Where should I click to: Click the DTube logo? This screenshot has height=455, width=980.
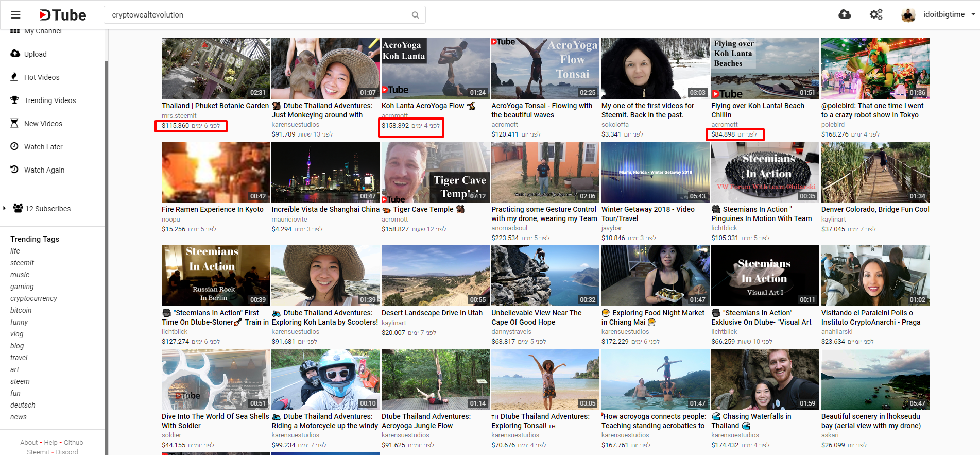click(63, 15)
